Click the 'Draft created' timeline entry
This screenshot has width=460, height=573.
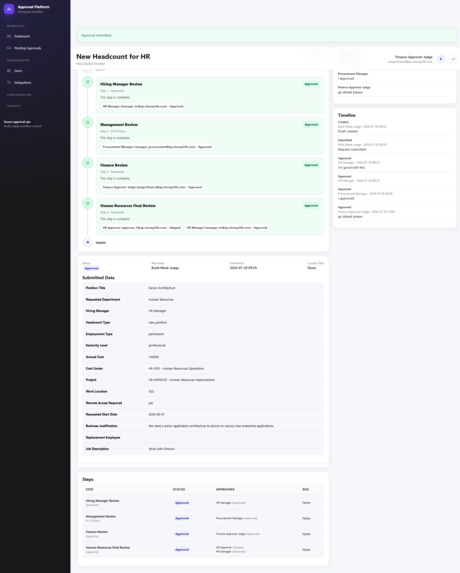(347, 131)
